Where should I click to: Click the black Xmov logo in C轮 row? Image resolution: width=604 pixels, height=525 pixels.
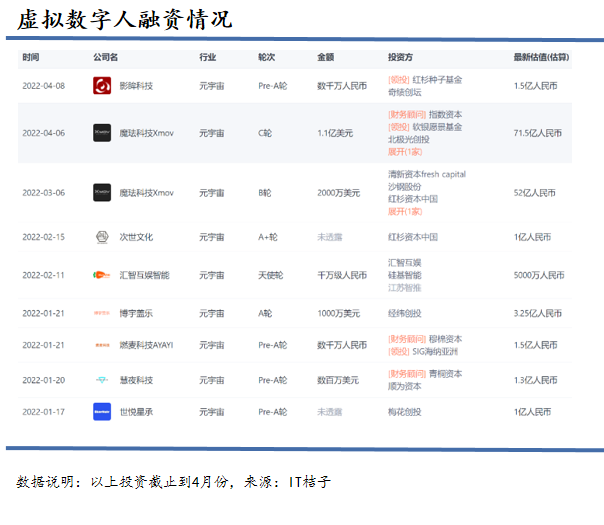click(x=102, y=133)
